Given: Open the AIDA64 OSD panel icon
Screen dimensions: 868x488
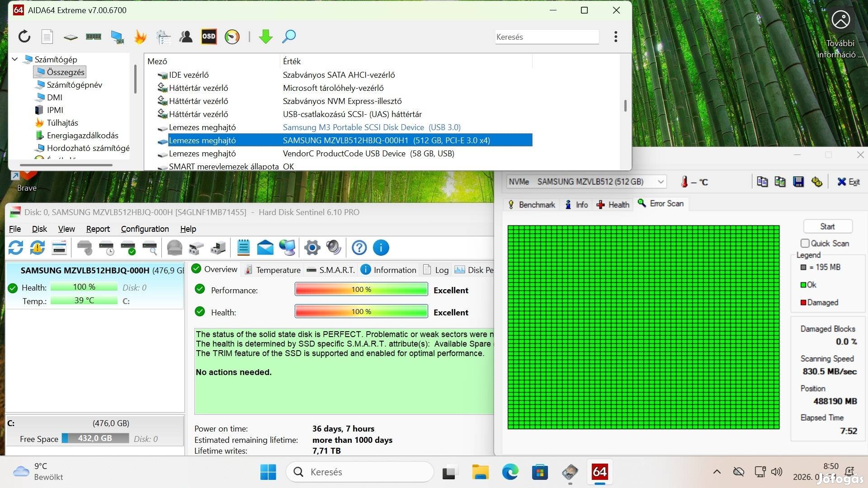Looking at the screenshot, I should pos(208,37).
